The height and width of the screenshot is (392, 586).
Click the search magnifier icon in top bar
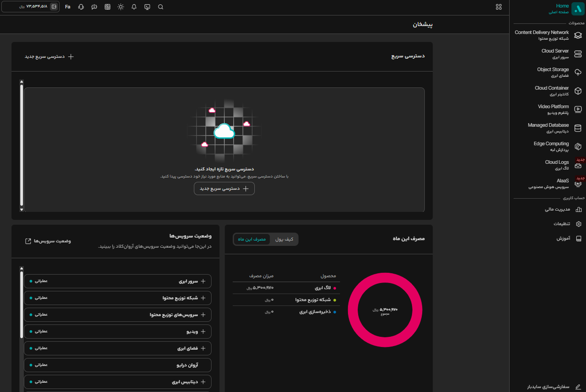[x=161, y=7]
